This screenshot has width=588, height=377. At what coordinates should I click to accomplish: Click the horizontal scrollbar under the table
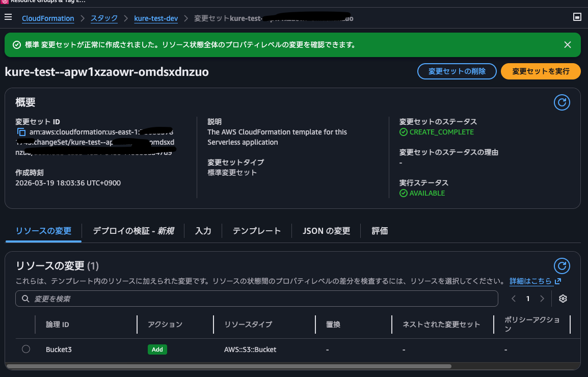[229, 366]
